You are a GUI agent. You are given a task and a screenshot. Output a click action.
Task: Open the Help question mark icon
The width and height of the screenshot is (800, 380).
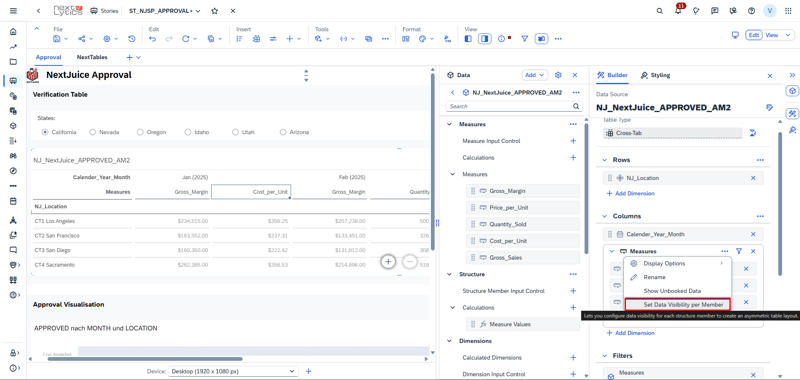[x=751, y=11]
